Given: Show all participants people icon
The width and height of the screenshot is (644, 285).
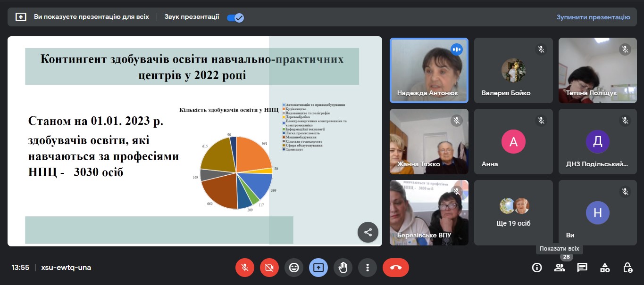Looking at the screenshot, I should (x=560, y=268).
